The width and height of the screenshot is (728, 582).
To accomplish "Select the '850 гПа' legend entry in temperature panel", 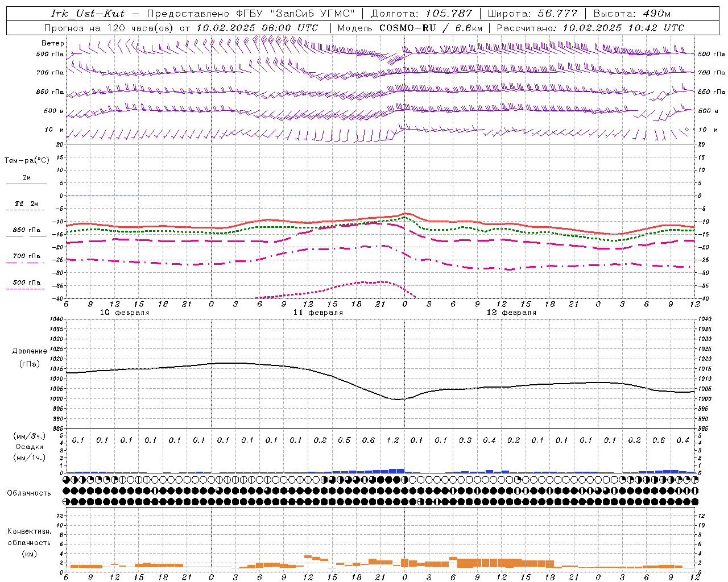I will [x=26, y=230].
